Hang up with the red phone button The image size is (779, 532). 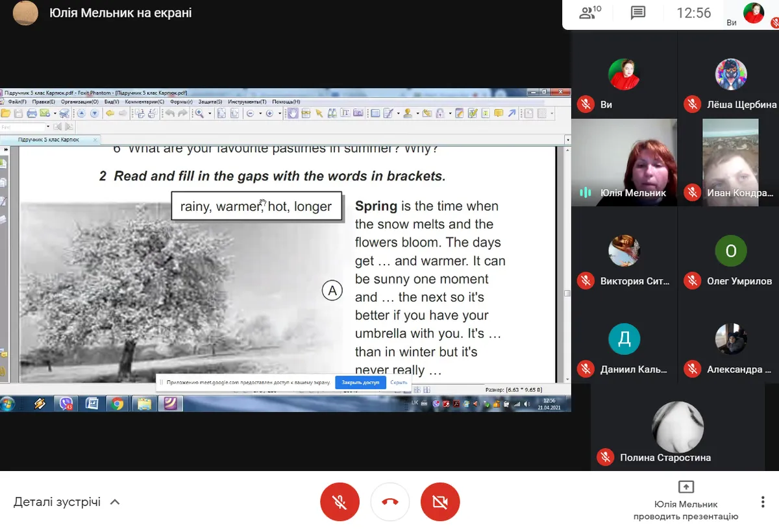pyautogui.click(x=390, y=502)
